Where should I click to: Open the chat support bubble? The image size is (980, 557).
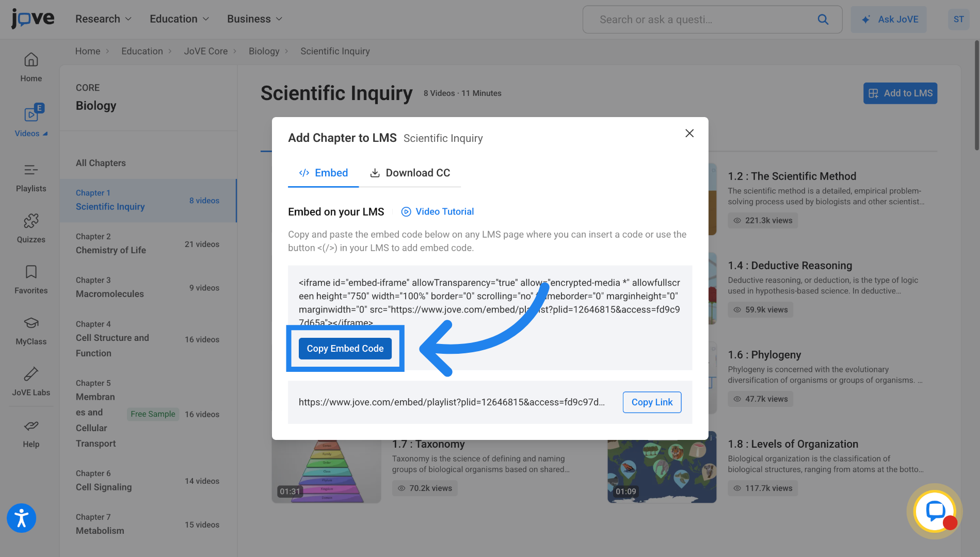(x=935, y=511)
